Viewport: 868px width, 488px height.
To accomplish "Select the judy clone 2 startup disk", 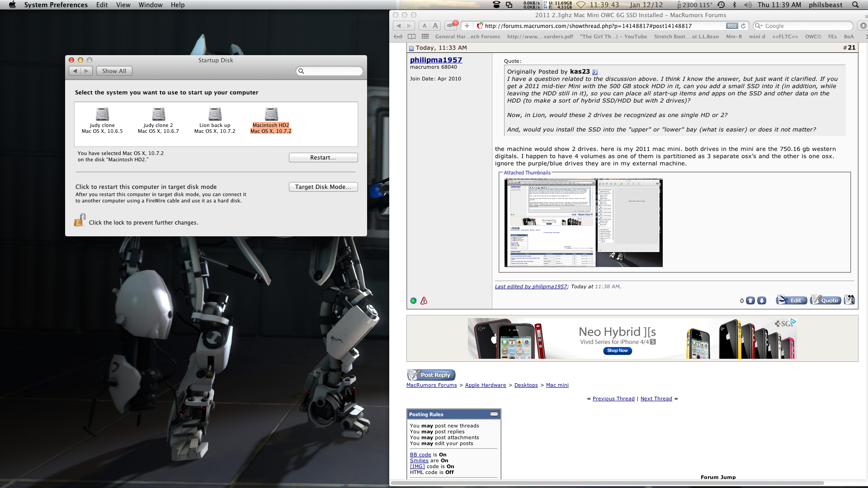I will [x=158, y=115].
